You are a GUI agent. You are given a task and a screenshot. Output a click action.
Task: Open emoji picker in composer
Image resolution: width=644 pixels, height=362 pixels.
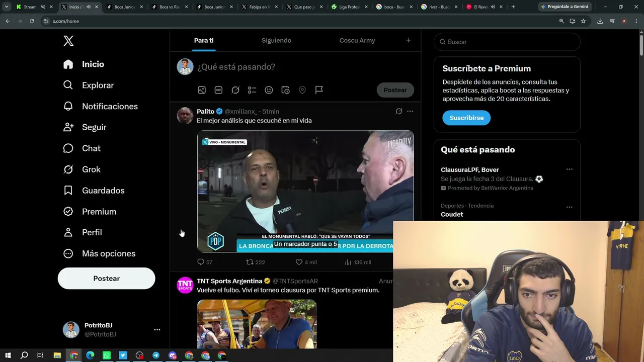[x=269, y=90]
